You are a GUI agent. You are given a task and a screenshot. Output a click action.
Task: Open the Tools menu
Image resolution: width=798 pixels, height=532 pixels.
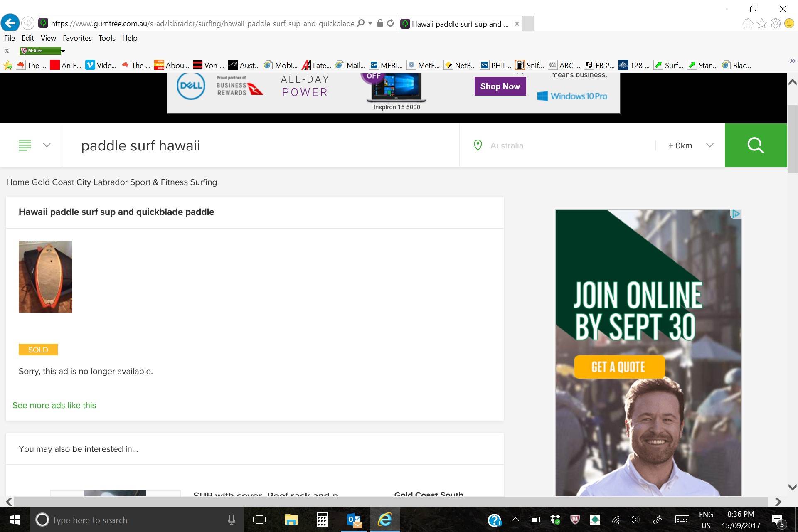(106, 38)
